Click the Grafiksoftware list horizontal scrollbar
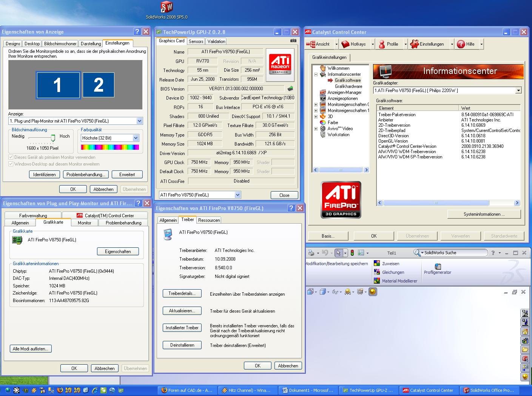The height and width of the screenshot is (396, 532). [x=448, y=203]
